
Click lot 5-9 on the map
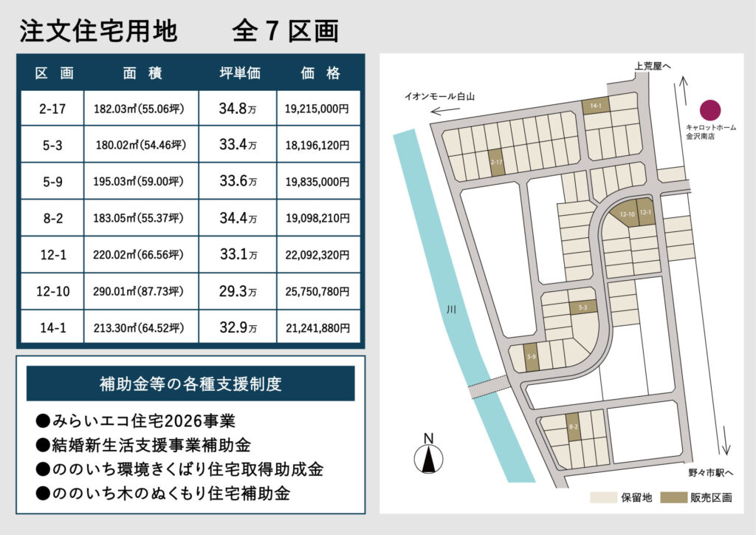(x=531, y=358)
